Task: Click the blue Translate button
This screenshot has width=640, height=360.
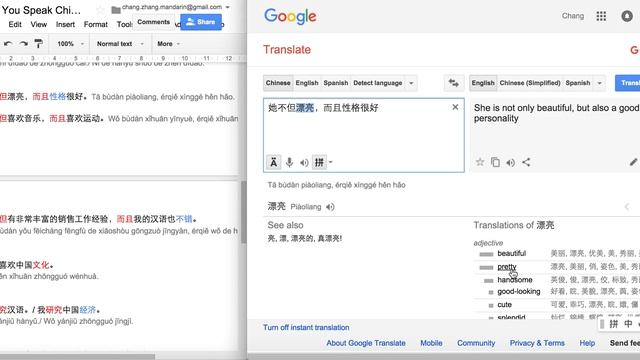Action: coord(628,83)
